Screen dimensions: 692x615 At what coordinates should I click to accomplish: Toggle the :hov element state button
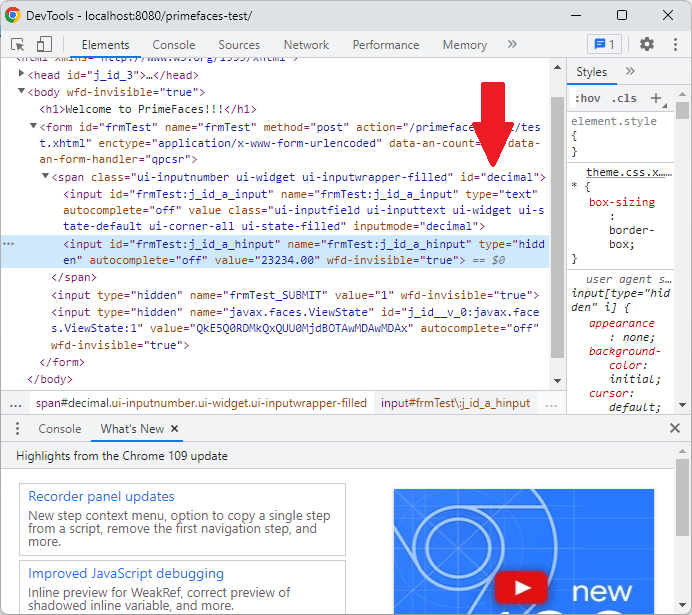click(x=587, y=98)
